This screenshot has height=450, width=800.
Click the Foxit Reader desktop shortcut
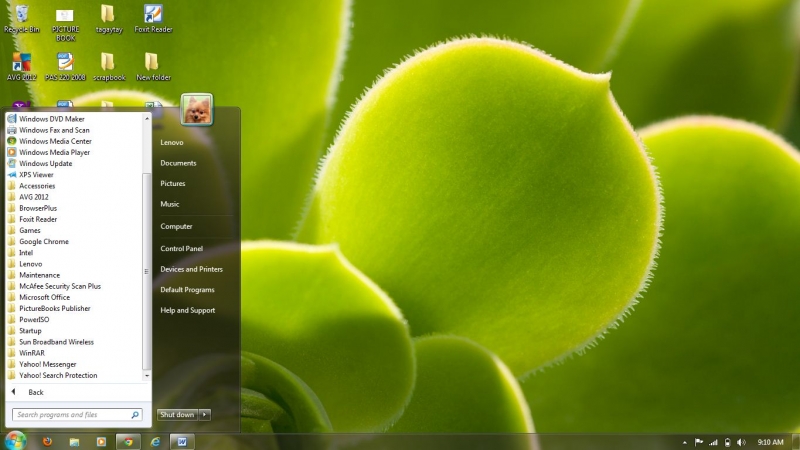pyautogui.click(x=153, y=18)
